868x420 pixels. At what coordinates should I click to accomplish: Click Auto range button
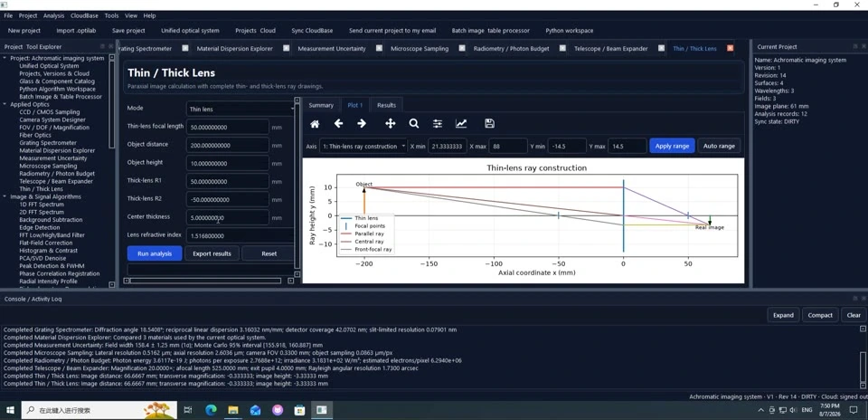click(719, 147)
